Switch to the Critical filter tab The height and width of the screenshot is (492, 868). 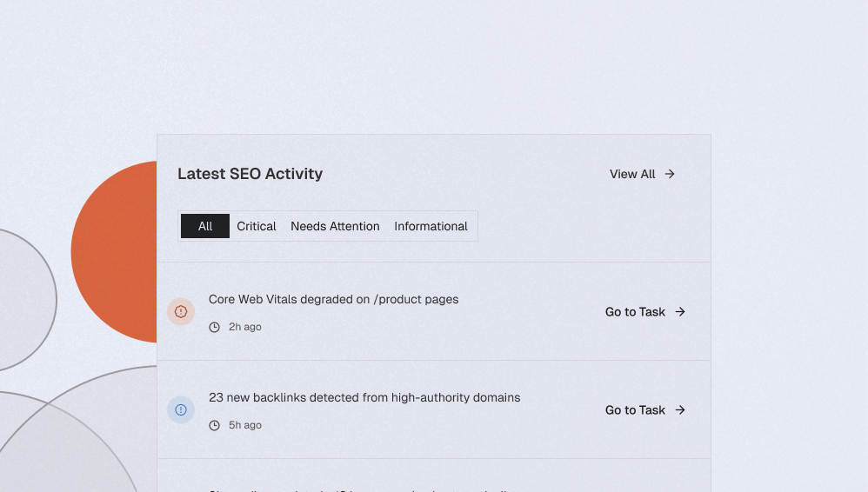point(257,226)
